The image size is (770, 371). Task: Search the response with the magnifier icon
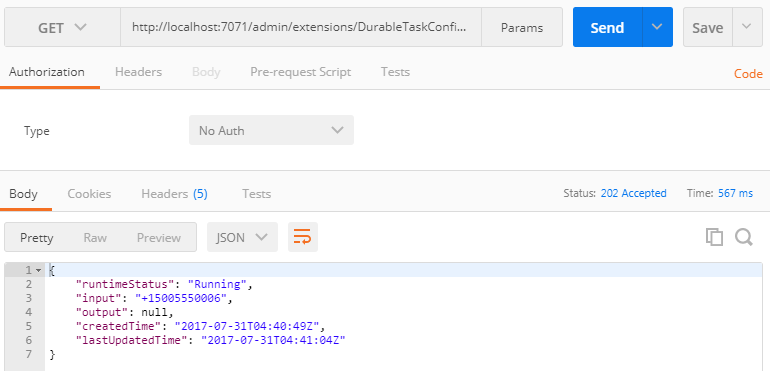click(x=743, y=237)
